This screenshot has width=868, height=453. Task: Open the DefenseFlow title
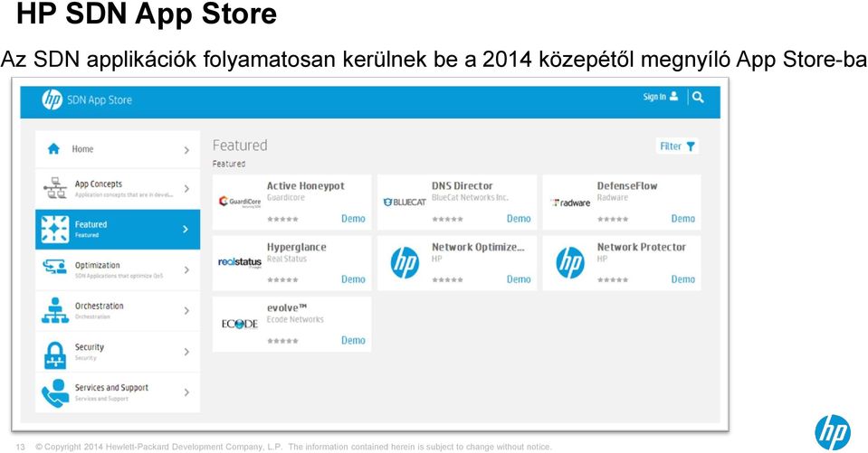627,186
